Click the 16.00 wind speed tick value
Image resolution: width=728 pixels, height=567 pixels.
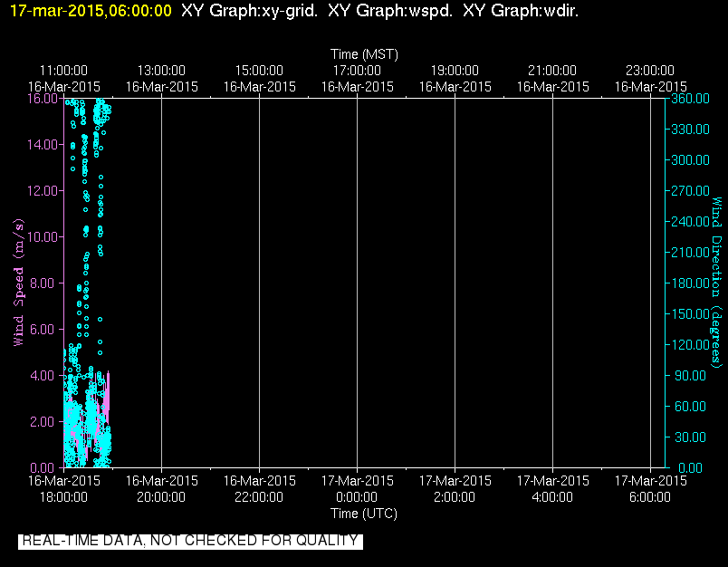coord(43,99)
